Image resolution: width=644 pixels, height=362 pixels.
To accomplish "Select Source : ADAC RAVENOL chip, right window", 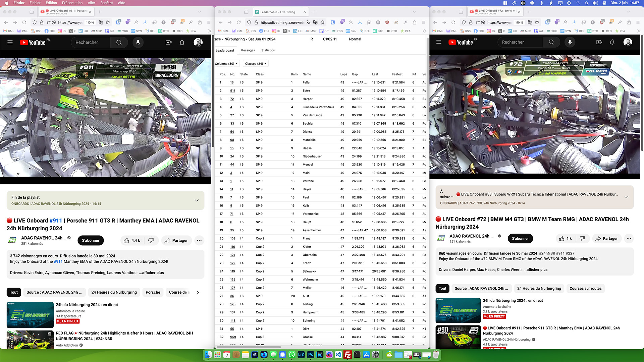I will pos(481,289).
